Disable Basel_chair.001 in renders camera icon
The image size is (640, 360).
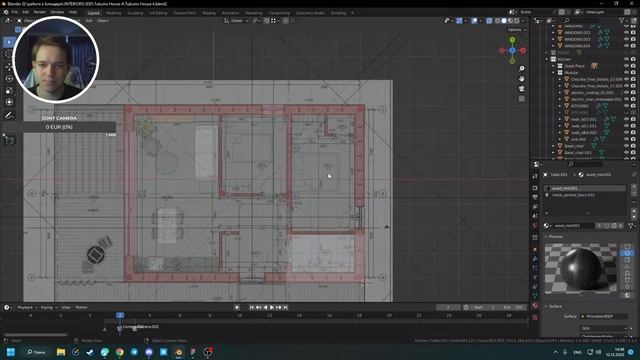[633, 153]
